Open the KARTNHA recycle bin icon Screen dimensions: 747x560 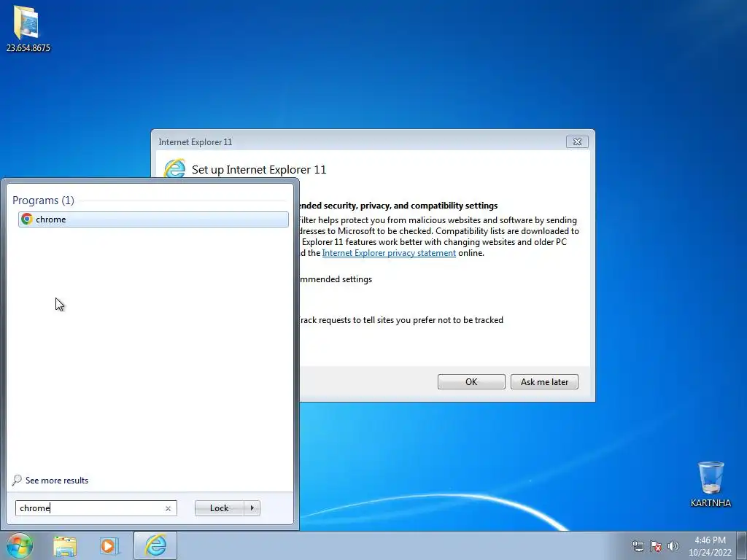(711, 484)
